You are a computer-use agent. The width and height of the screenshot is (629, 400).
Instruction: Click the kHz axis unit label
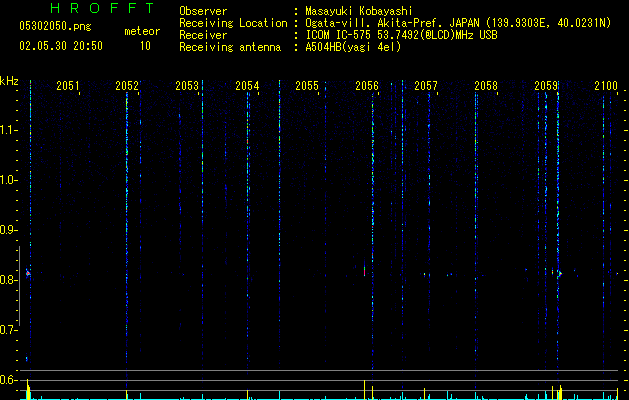[9, 81]
